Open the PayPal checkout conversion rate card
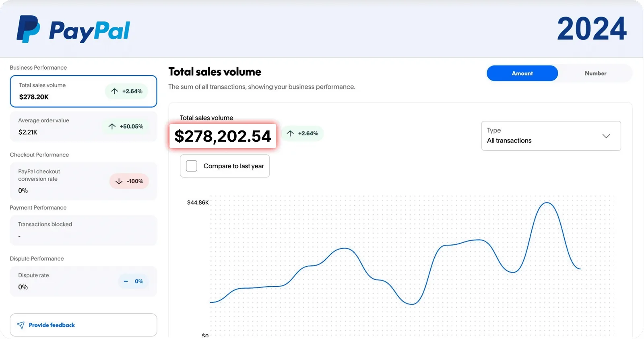This screenshot has height=339, width=644. 83,181
